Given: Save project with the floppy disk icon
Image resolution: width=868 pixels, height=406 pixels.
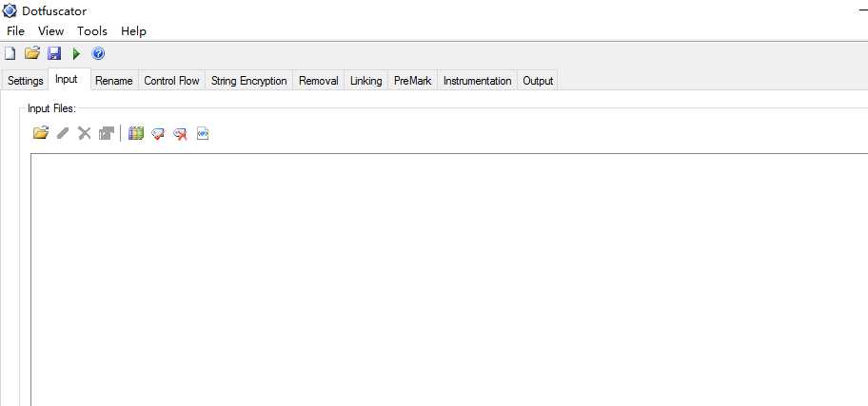Looking at the screenshot, I should click(x=54, y=53).
